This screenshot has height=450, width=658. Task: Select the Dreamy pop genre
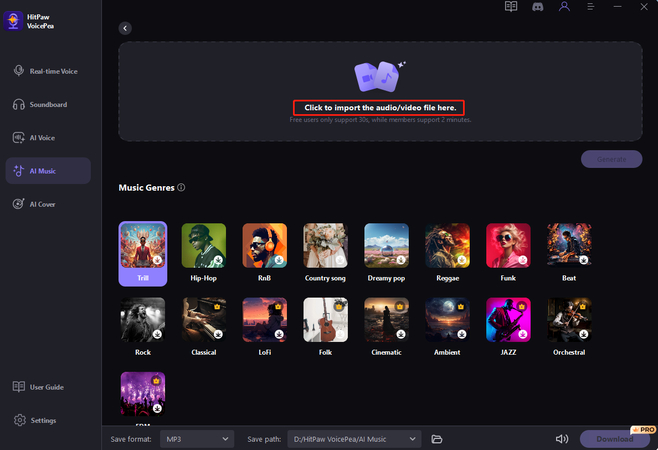pyautogui.click(x=386, y=253)
